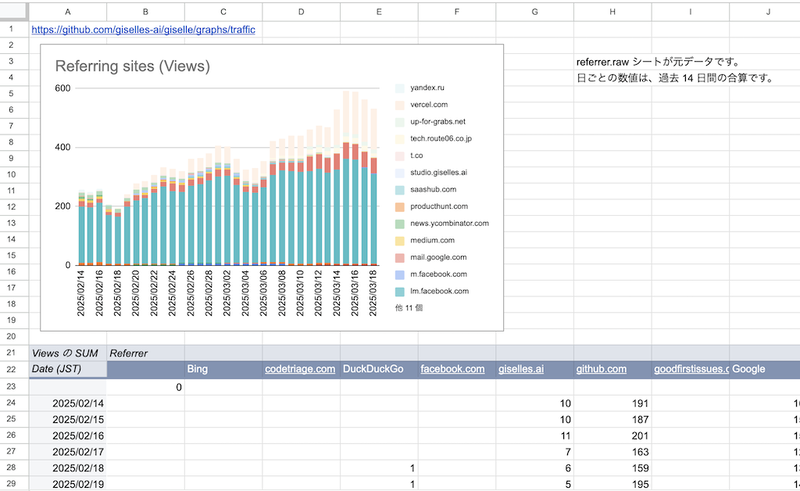This screenshot has height=491, width=800.
Task: Open the github.com column header link
Action: point(601,369)
